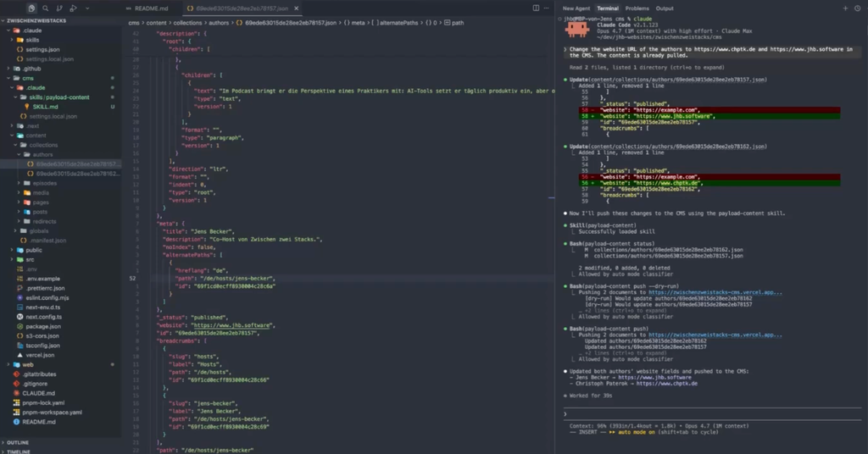The width and height of the screenshot is (868, 454).
Task: Collapse the authors folder
Action: pyautogui.click(x=42, y=155)
